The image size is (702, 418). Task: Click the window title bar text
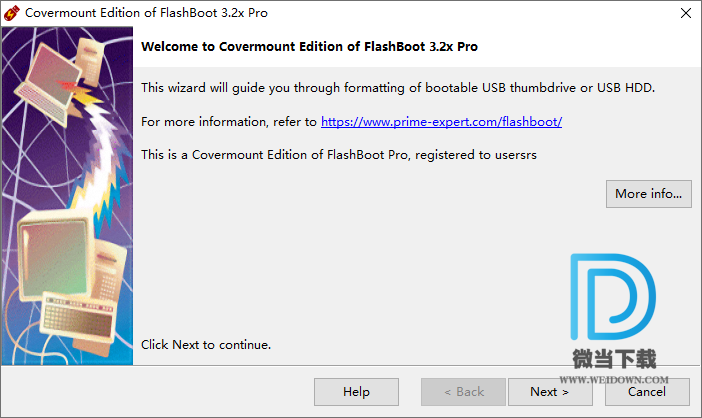pyautogui.click(x=146, y=14)
